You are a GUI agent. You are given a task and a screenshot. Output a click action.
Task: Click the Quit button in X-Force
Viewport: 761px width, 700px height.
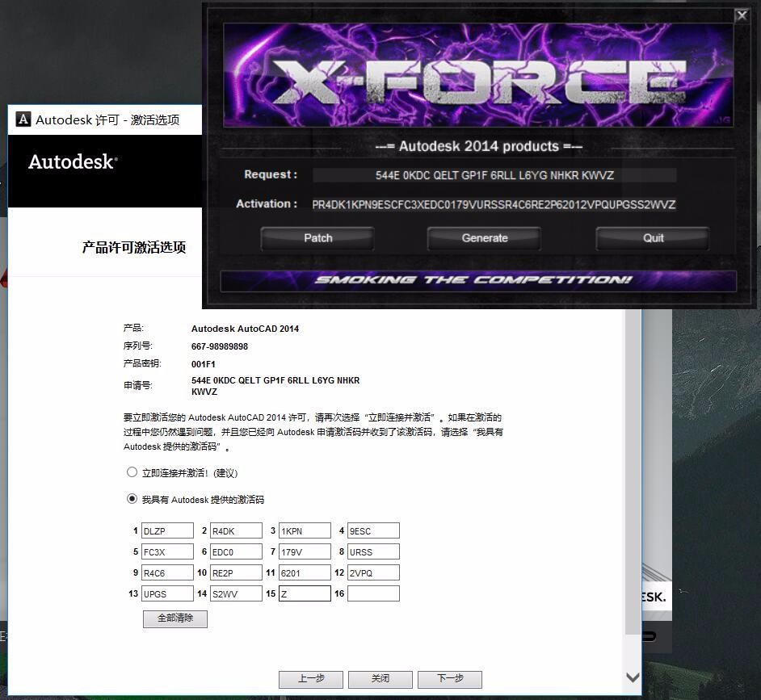[x=653, y=238]
